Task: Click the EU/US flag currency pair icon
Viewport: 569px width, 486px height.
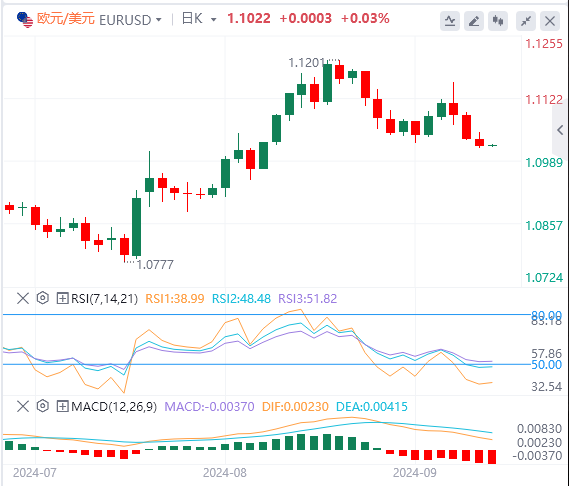Action: pyautogui.click(x=25, y=20)
